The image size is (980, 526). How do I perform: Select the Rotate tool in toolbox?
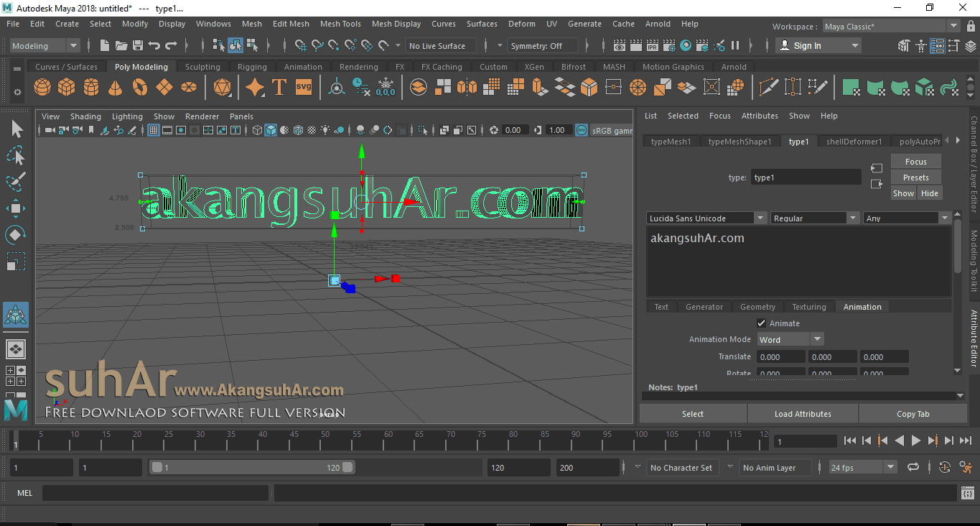pos(16,235)
